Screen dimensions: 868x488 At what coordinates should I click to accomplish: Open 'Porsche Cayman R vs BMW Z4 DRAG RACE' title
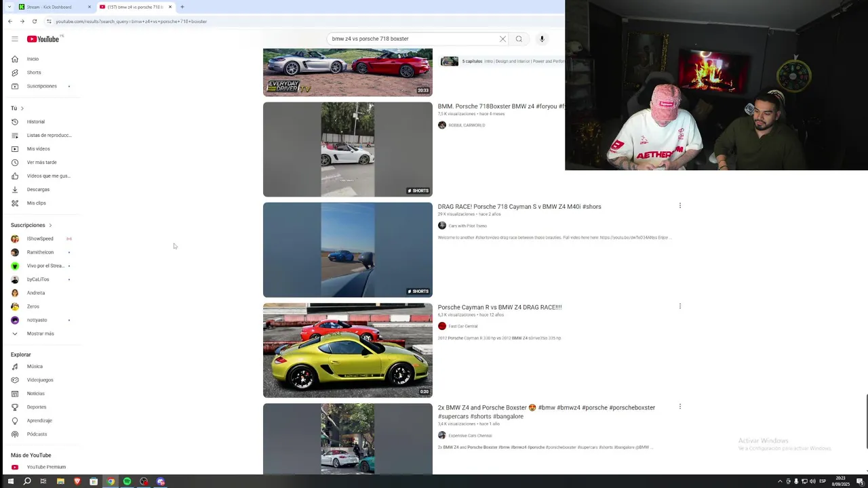click(x=500, y=307)
